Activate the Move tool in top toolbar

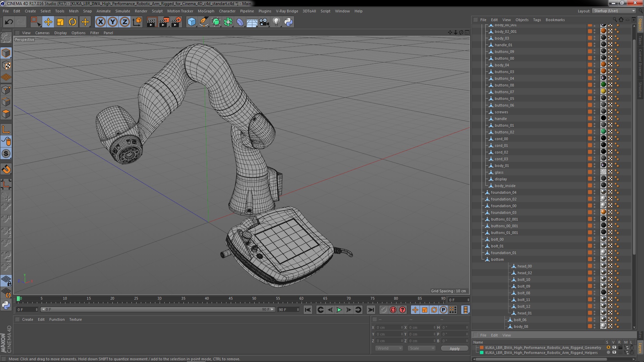pyautogui.click(x=48, y=22)
